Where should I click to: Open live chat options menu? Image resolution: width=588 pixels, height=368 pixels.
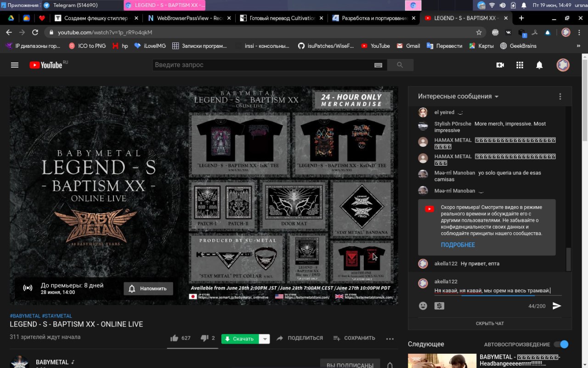click(x=560, y=97)
